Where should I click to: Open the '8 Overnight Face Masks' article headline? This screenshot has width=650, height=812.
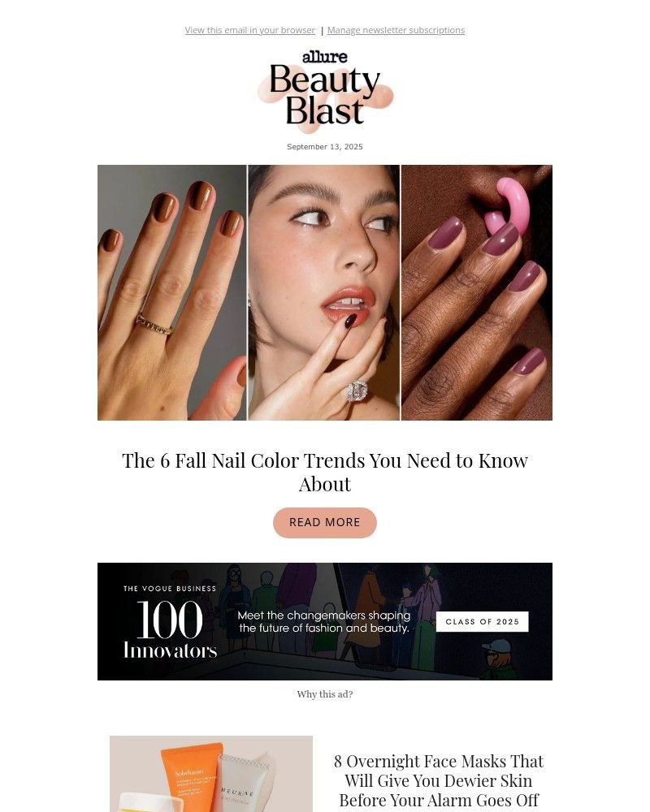[x=439, y=781]
